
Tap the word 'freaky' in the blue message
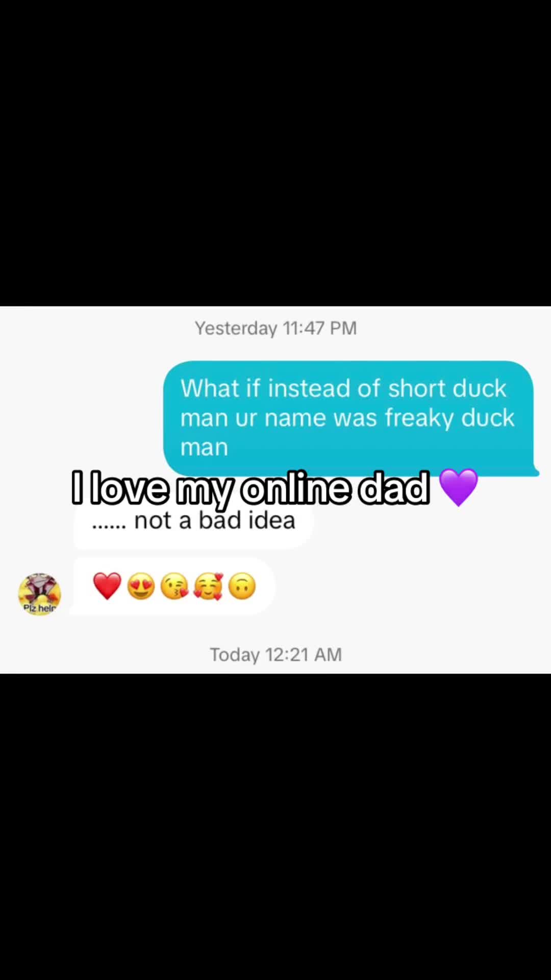point(419,418)
